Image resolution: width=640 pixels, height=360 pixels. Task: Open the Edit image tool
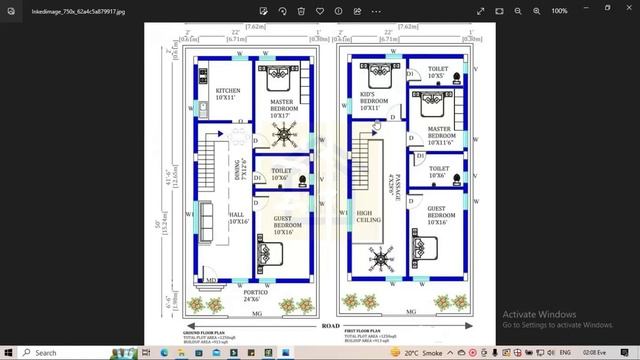click(264, 11)
